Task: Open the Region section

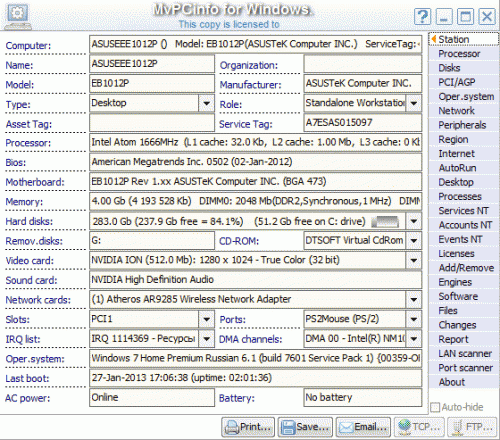Action: 464,139
